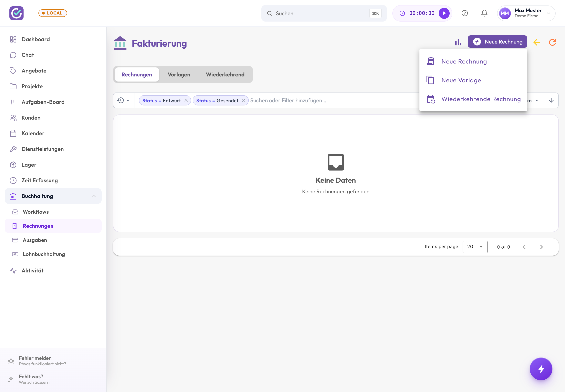Remove the Status = Entwurf filter chip
Image resolution: width=565 pixels, height=392 pixels.
pyautogui.click(x=186, y=101)
